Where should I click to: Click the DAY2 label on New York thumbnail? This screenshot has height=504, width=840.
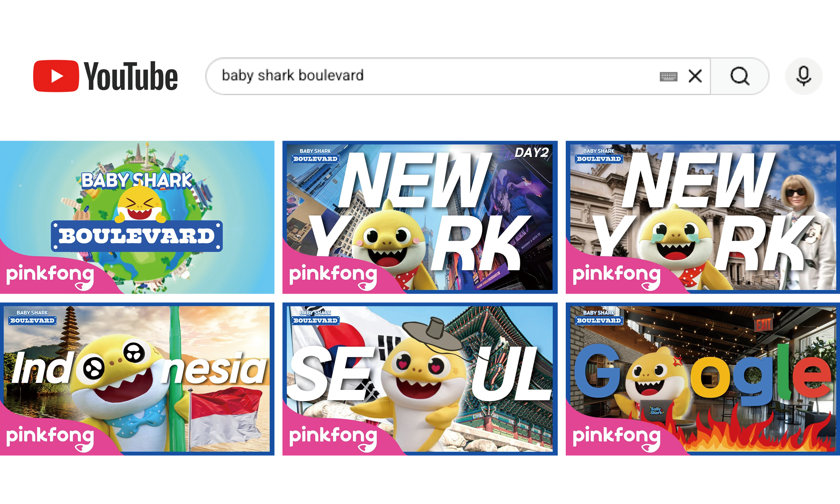(x=532, y=152)
